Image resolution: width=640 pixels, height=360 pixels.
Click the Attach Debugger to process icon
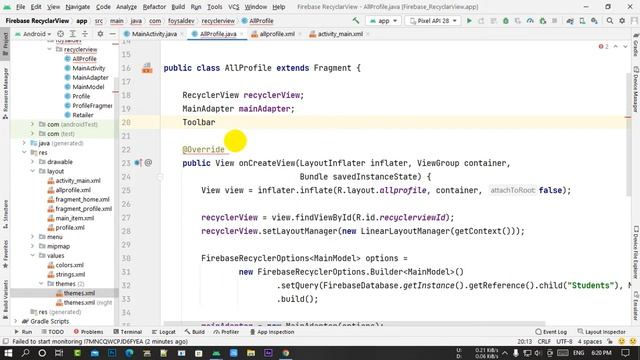click(542, 20)
